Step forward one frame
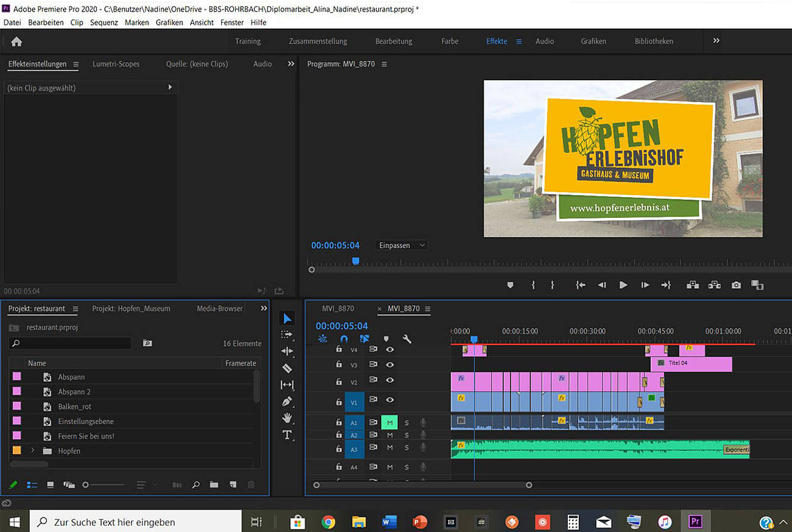This screenshot has width=792, height=532. click(x=645, y=285)
